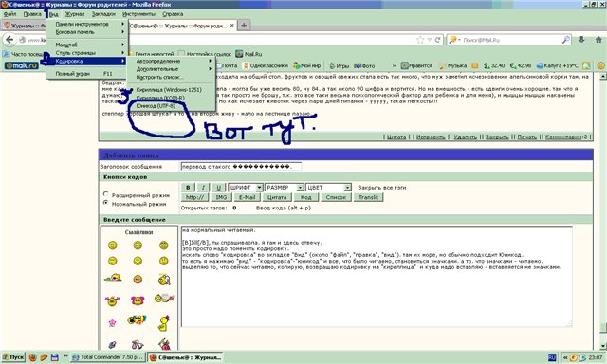607x364 pixels.
Task: Select Расширенный режим radio button
Action: click(x=105, y=193)
